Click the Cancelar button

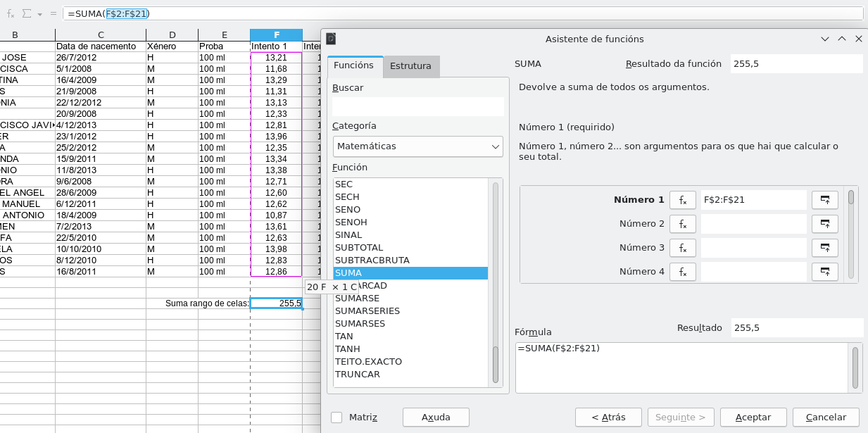point(826,417)
